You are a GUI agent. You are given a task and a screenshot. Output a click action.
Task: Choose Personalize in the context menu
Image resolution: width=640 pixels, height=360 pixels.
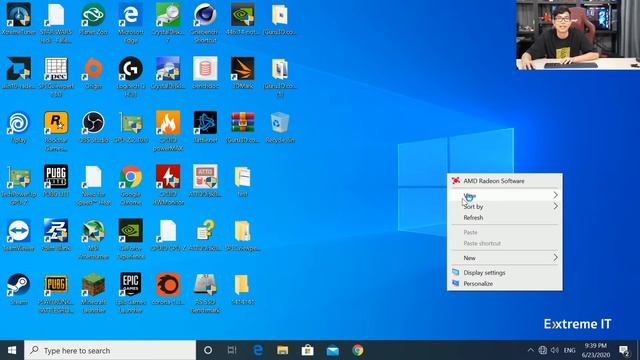point(504,284)
